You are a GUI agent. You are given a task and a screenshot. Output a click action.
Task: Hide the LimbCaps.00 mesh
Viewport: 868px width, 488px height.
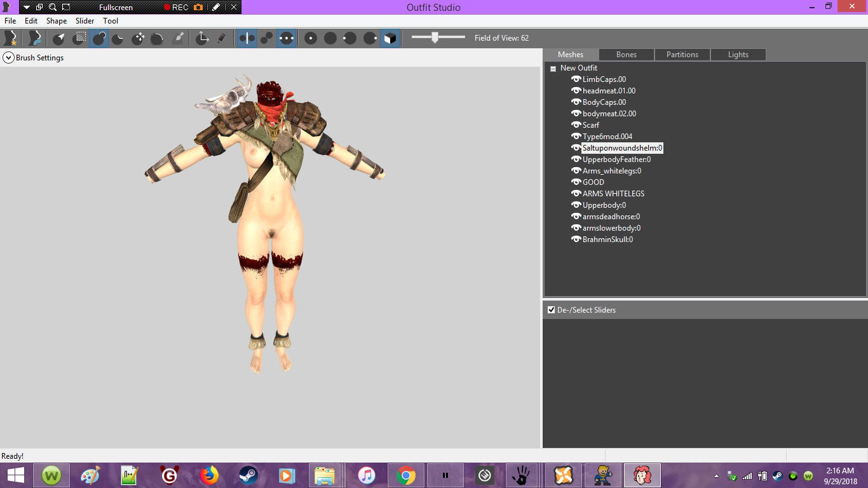pos(576,79)
